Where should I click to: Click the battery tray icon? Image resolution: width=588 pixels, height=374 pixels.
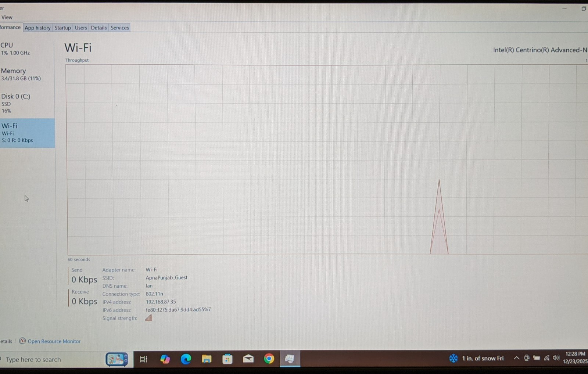[537, 358]
